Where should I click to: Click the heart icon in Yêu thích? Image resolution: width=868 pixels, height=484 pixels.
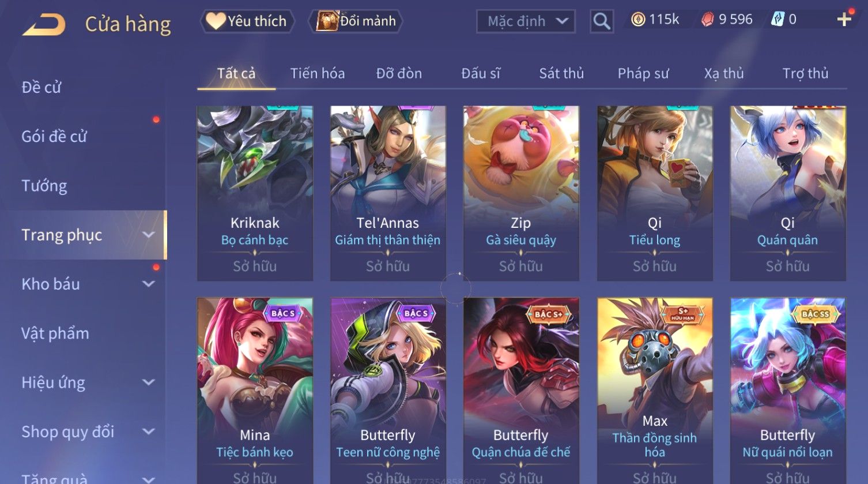pyautogui.click(x=216, y=21)
